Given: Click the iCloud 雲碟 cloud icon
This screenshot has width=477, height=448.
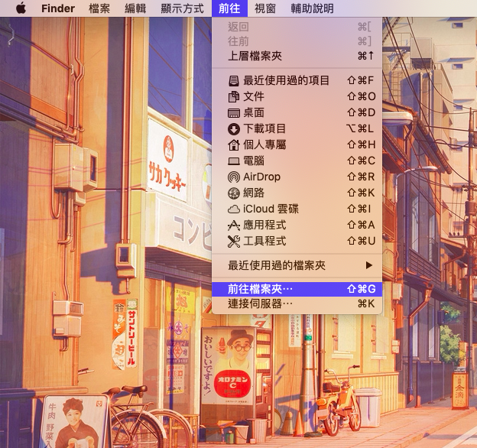Looking at the screenshot, I should coord(234,209).
